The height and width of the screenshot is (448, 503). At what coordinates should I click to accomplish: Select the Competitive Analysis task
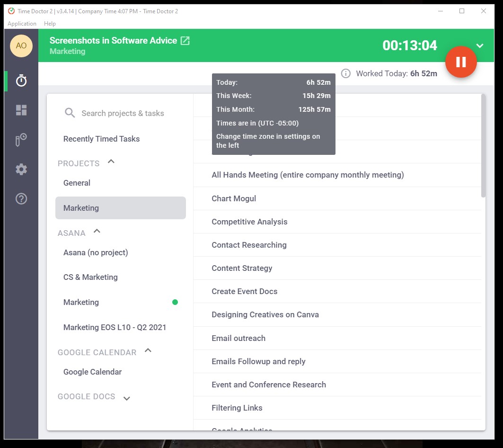pos(337,222)
